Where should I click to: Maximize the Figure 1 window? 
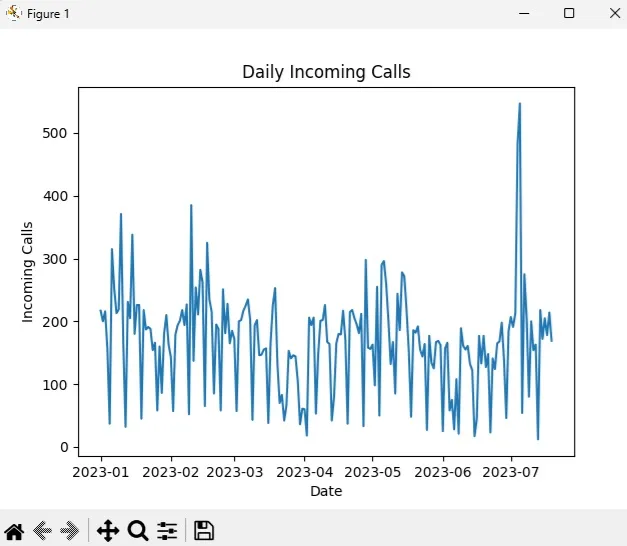[x=569, y=13]
